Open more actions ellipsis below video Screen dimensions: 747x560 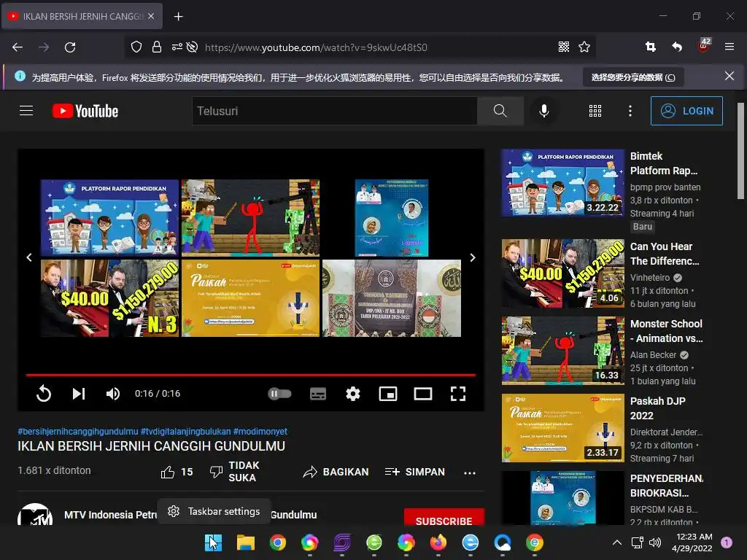tap(470, 472)
